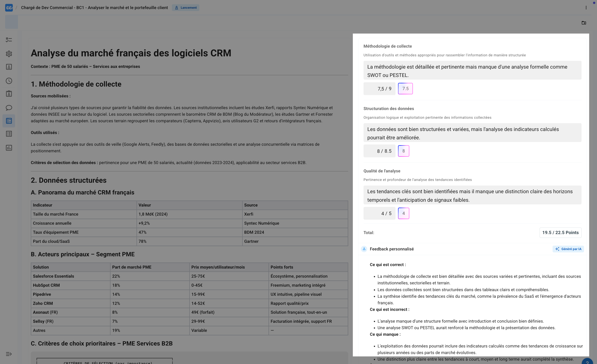The image size is (597, 364).
Task: Click the Généré par IA badge
Action: point(568,249)
